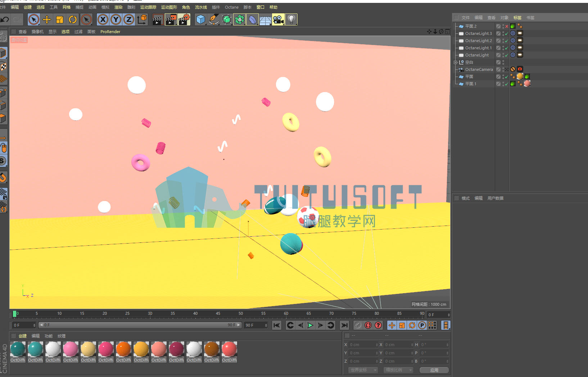Add a Camera object from the toolbar
Image resolution: width=588 pixels, height=377 pixels.
278,19
